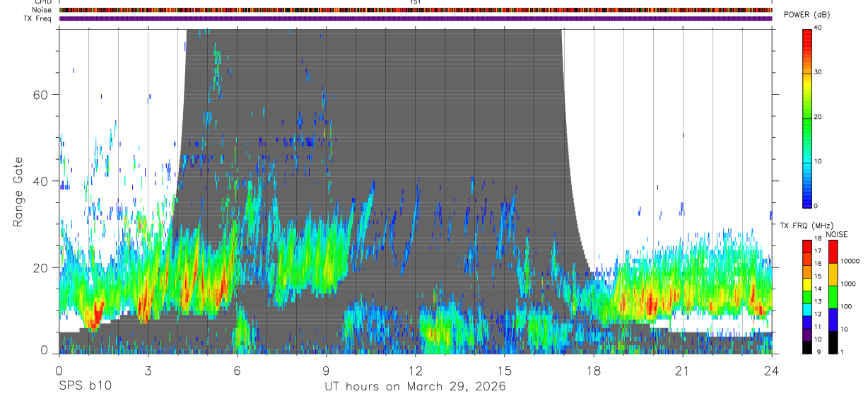Click the '20' Range Gate tick label

coord(42,267)
